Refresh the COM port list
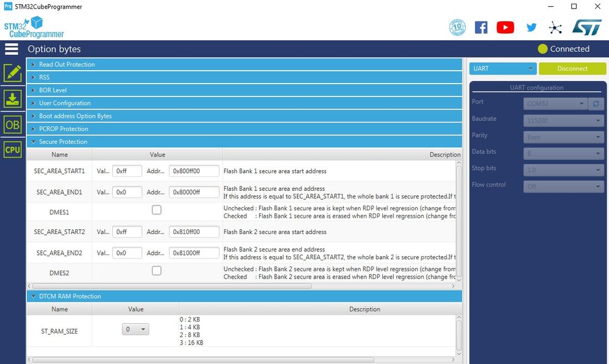 tap(596, 104)
